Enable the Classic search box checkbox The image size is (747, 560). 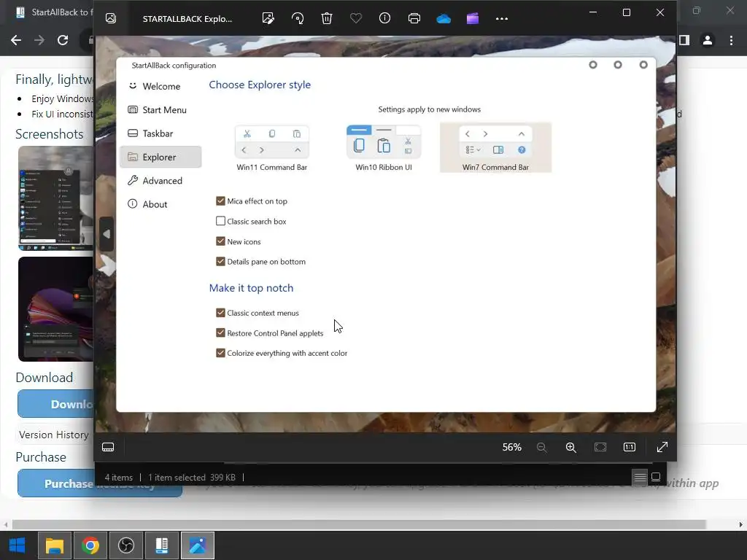[x=220, y=221]
